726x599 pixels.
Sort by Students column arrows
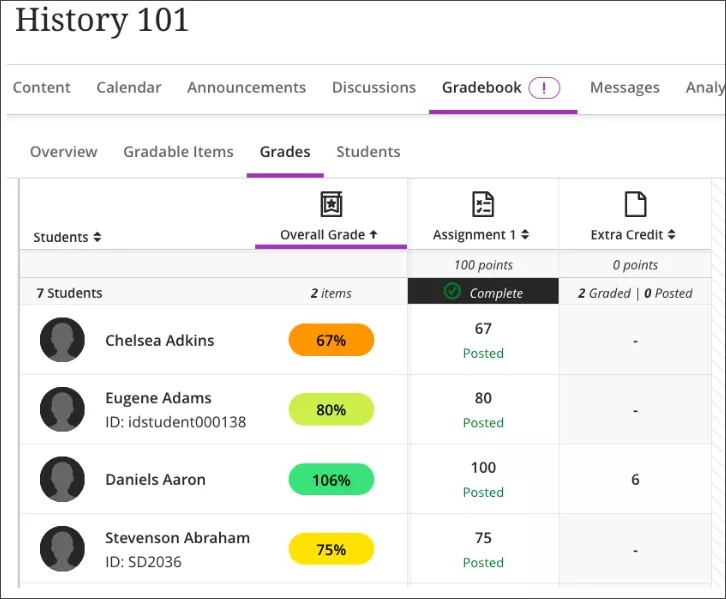pos(97,237)
